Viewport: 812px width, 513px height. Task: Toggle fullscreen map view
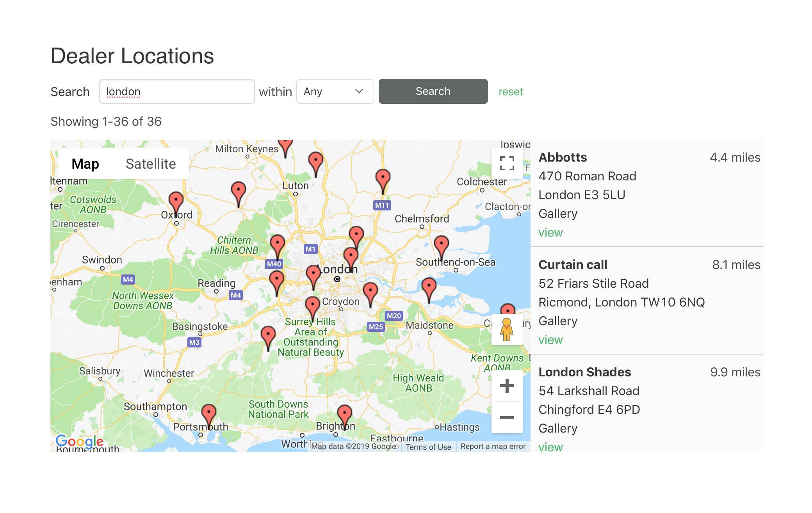click(507, 163)
